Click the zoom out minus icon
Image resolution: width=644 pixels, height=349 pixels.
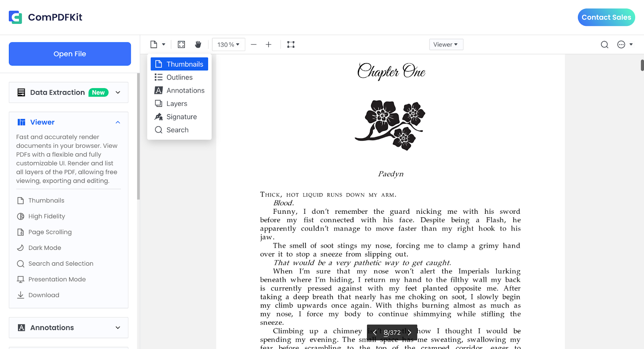click(254, 45)
